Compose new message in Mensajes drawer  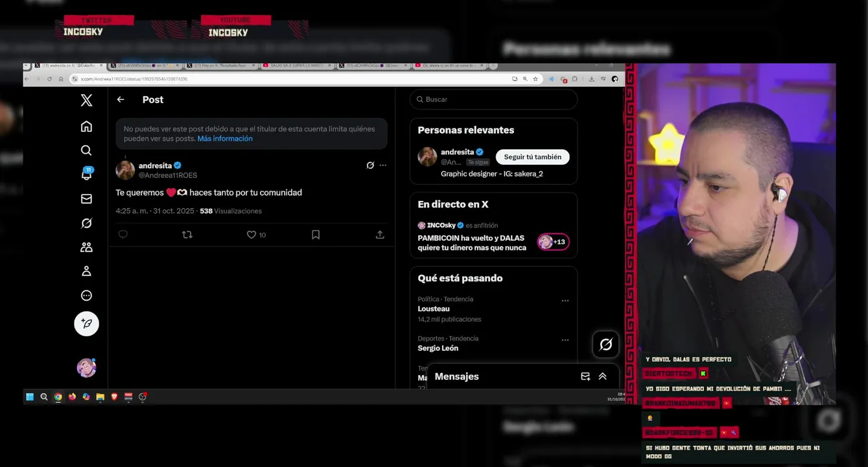(x=585, y=376)
